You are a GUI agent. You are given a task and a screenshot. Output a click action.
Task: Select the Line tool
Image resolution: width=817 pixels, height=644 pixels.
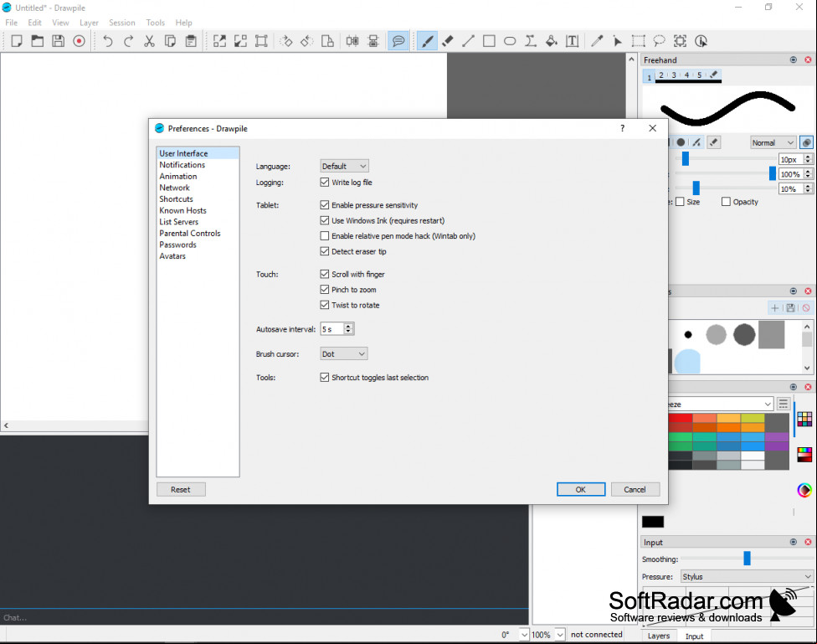[469, 41]
